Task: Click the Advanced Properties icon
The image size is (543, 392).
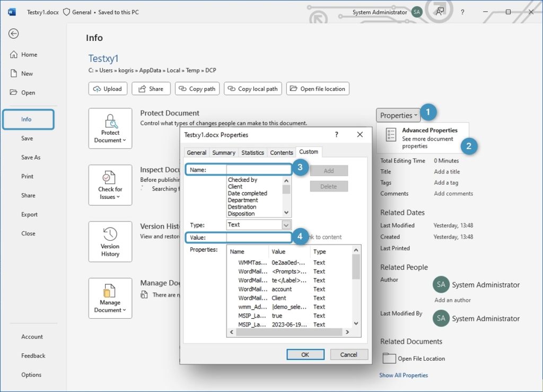Action: 391,135
